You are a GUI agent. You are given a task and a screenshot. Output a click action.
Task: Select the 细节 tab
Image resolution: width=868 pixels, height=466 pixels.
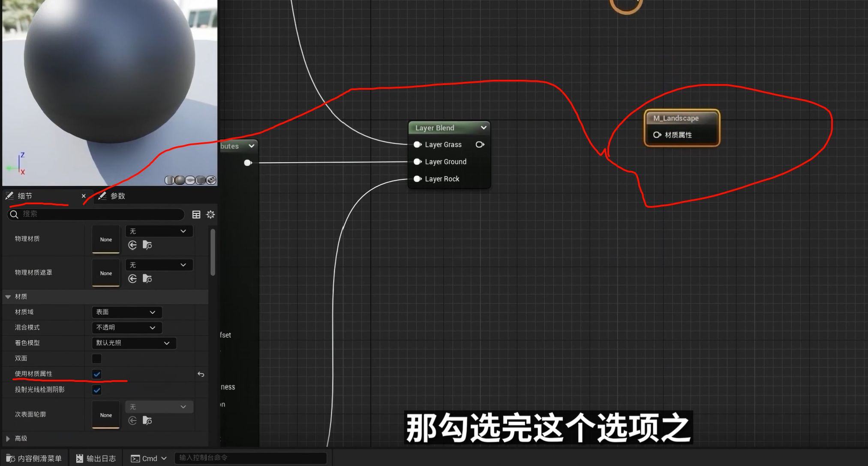25,196
